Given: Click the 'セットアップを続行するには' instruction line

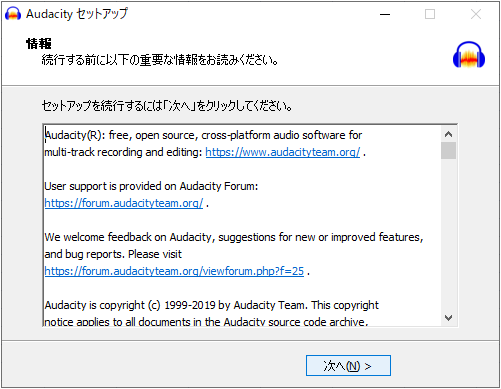Looking at the screenshot, I should 167,106.
